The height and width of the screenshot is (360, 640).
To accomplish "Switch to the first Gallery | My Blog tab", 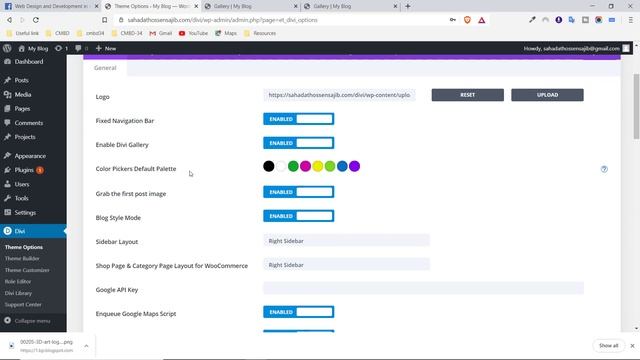I will pos(251,6).
